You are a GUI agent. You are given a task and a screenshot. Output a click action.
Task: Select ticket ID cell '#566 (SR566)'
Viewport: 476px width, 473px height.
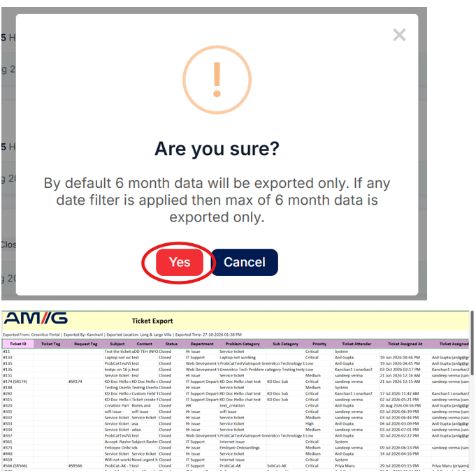pyautogui.click(x=18, y=466)
